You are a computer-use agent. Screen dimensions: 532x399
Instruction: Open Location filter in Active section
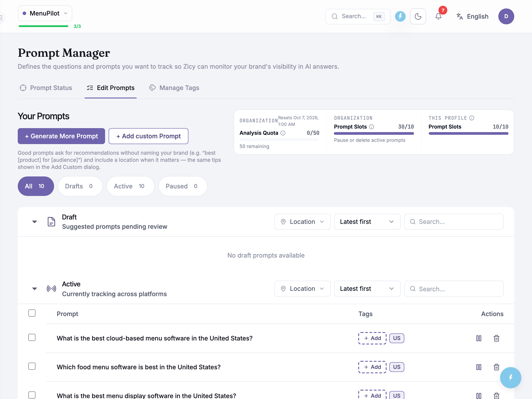pyautogui.click(x=302, y=289)
